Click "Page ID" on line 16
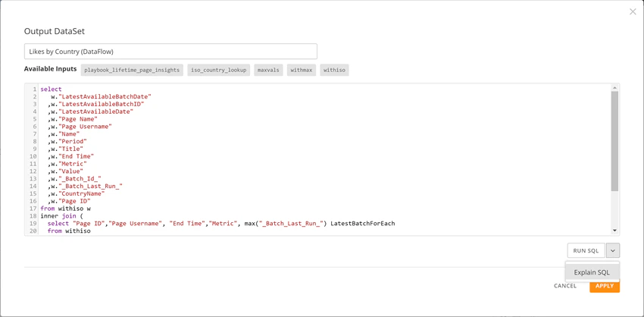 74,201
